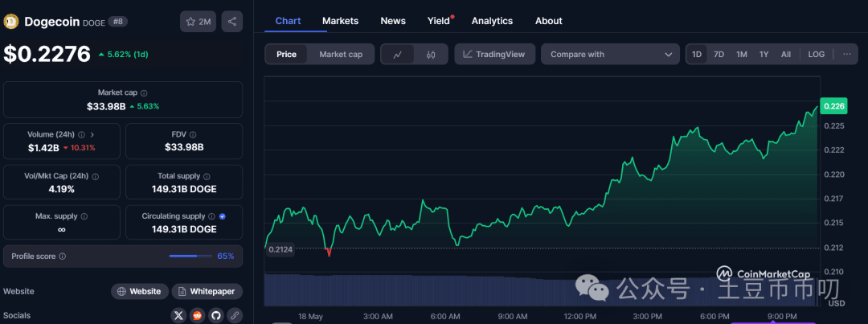Show Max. supply info icon
The width and height of the screenshot is (868, 324).
click(x=84, y=216)
